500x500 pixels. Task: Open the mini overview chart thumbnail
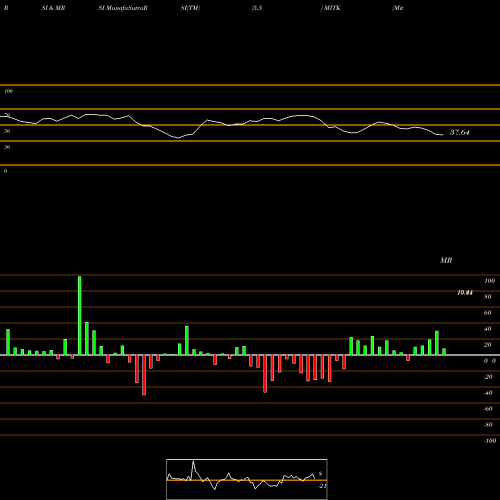tap(247, 479)
